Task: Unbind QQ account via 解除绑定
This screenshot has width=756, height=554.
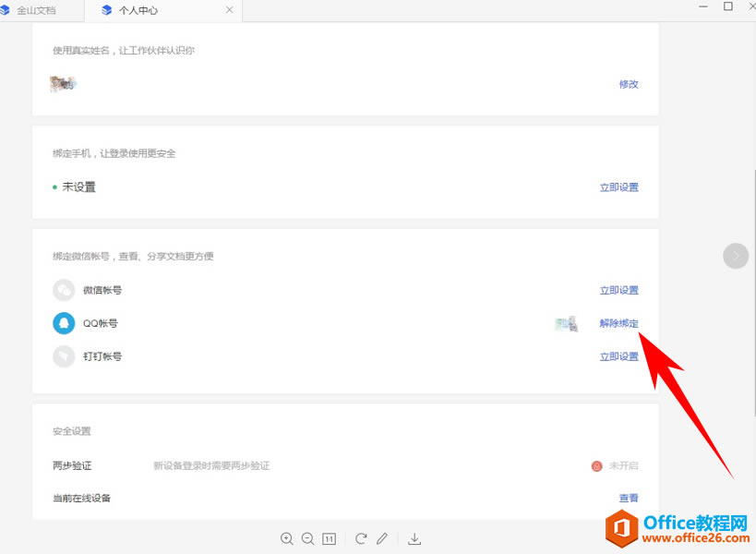Action: coord(618,323)
